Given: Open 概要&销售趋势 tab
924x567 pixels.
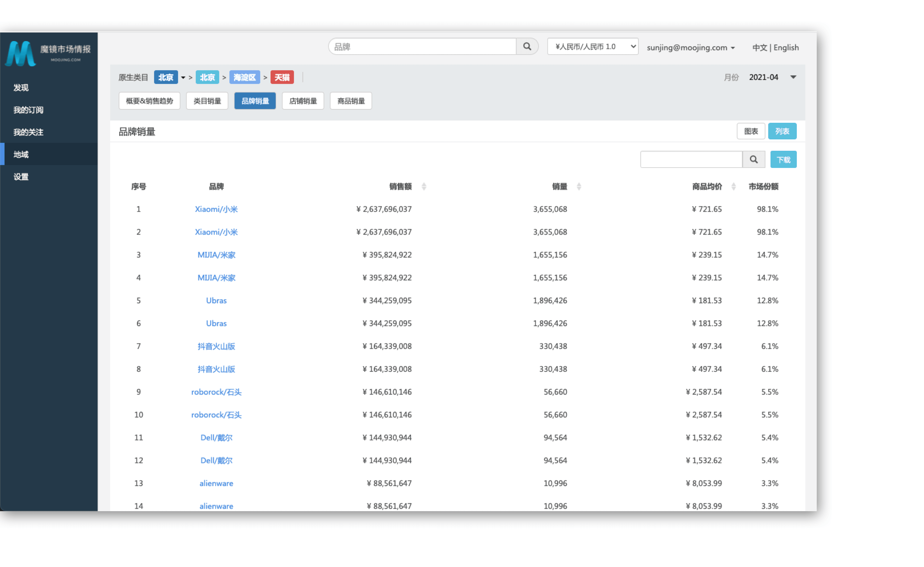Looking at the screenshot, I should click(x=149, y=101).
